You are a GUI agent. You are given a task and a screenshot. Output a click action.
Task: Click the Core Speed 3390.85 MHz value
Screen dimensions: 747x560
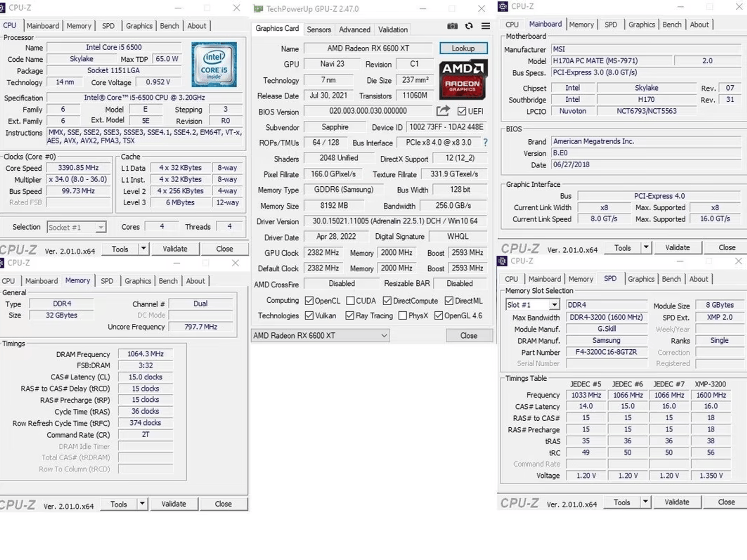78,168
